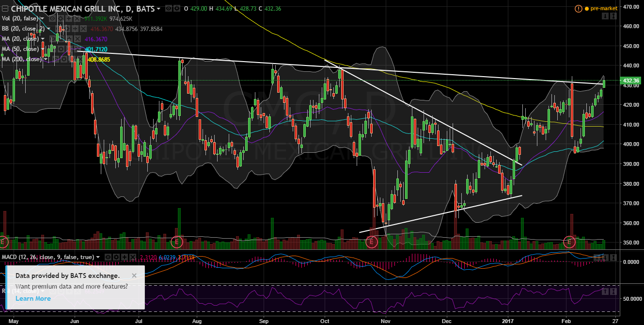Click the Nov label on the time axis

(386, 321)
